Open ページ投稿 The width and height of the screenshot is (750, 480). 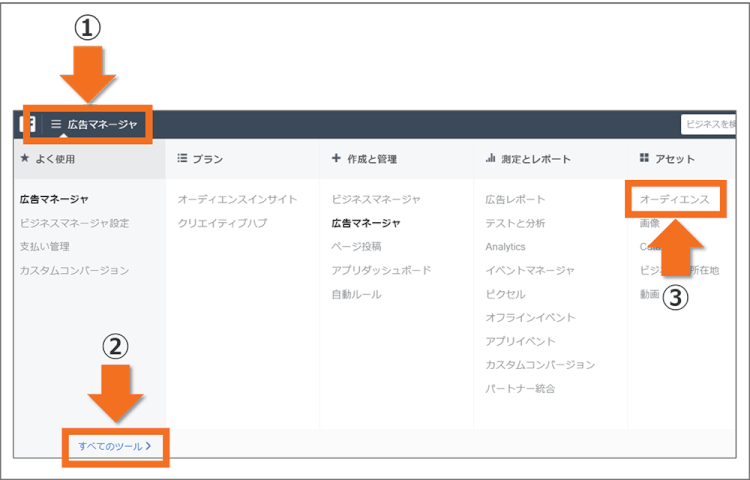356,247
